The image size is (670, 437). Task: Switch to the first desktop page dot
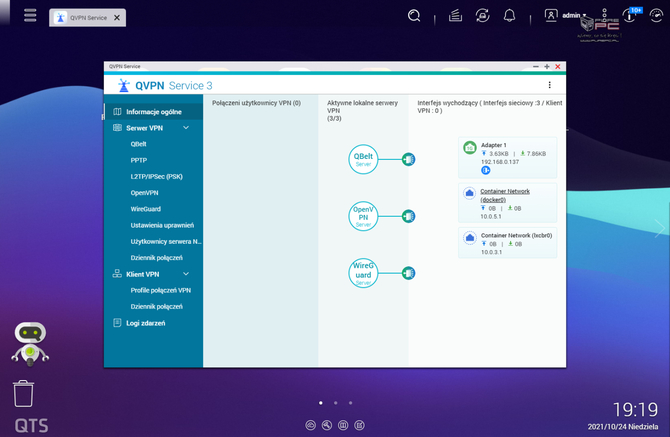click(321, 403)
